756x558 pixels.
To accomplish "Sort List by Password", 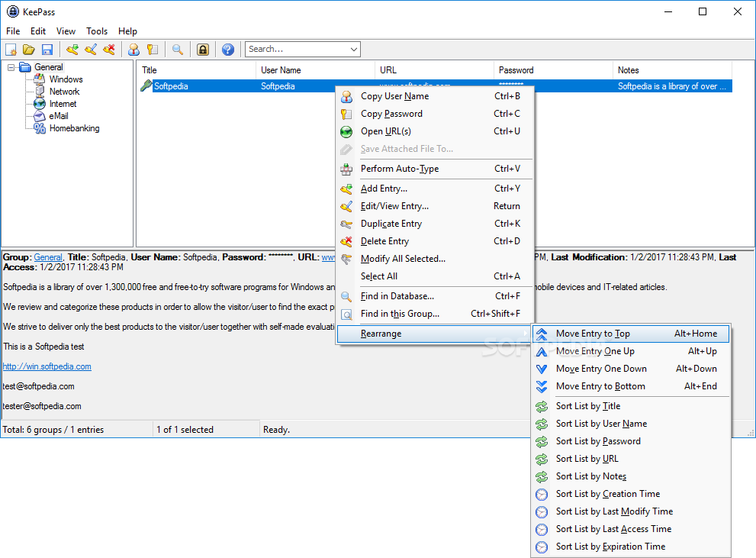I will [631, 441].
